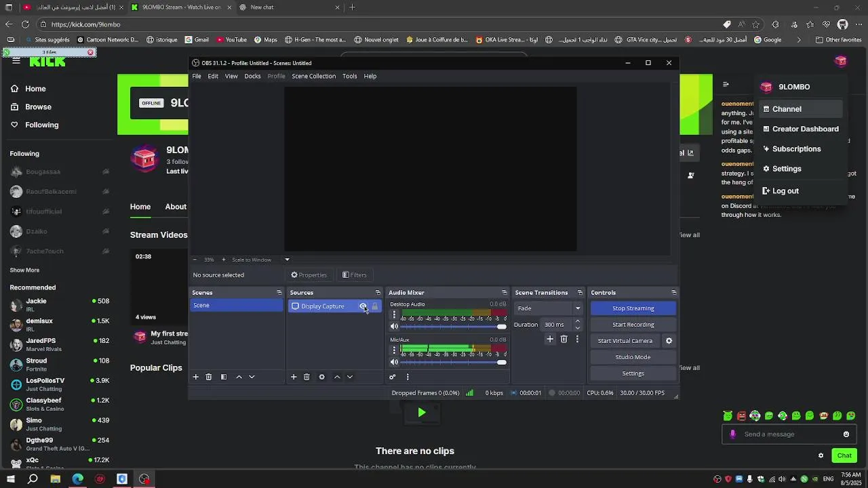This screenshot has height=488, width=868.
Task: Switch to New chat browser tab
Action: coord(290,7)
